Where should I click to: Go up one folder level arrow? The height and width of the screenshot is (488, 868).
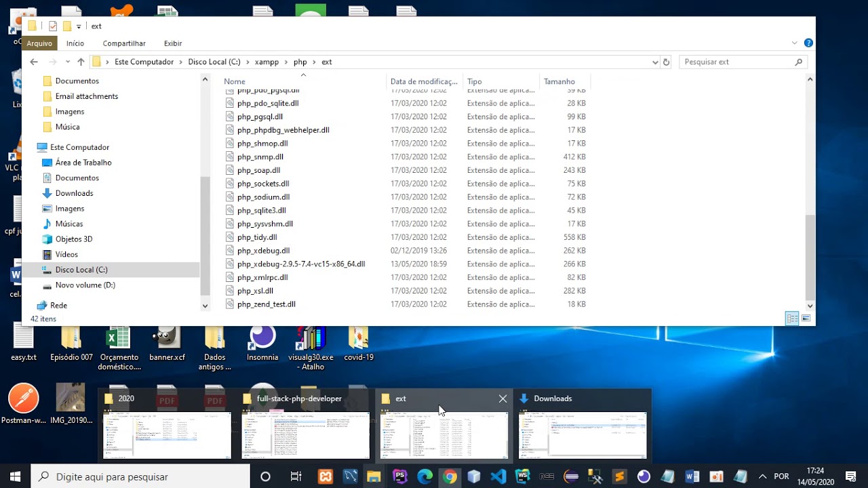81,62
